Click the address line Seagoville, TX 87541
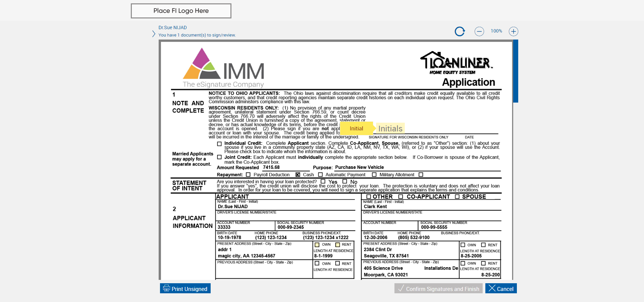Image resolution: width=644 pixels, height=302 pixels. (386, 256)
